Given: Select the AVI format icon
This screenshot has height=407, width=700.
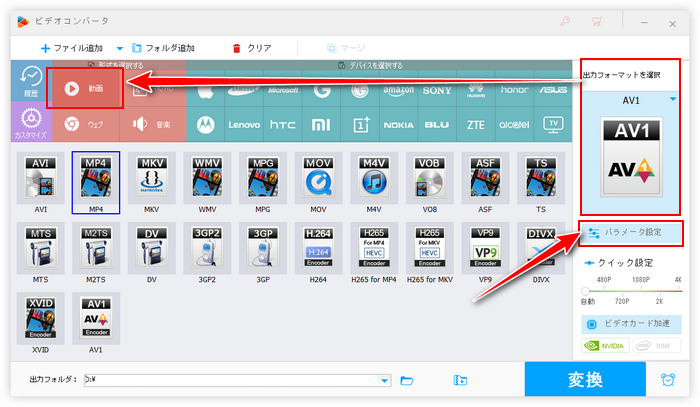Looking at the screenshot, I should 40,178.
